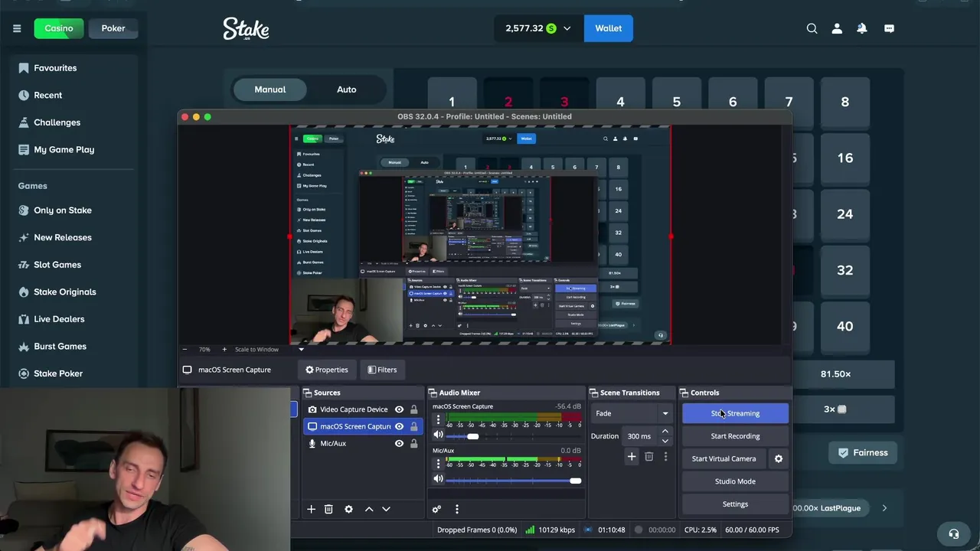Move selected source up

(x=369, y=509)
